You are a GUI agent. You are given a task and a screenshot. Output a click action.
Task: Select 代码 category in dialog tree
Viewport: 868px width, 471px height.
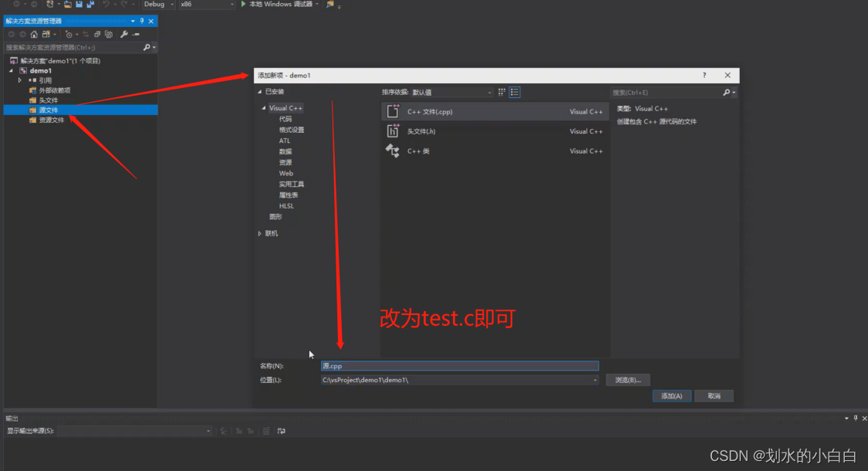(x=285, y=119)
